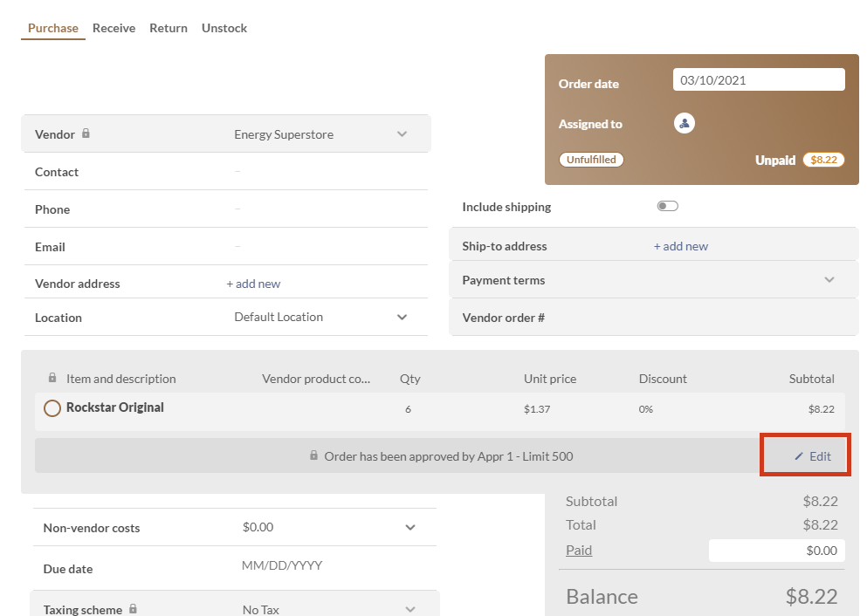Open the Taxing scheme dropdown
This screenshot has width=867, height=616.
click(410, 609)
